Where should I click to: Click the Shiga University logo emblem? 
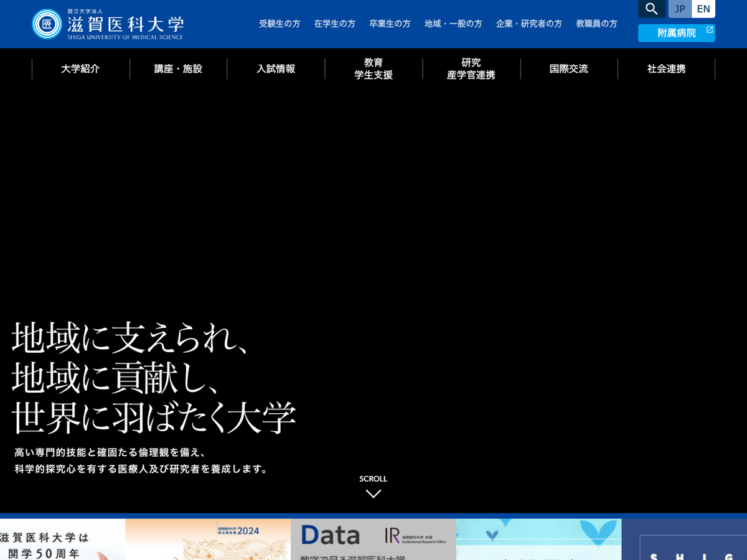click(47, 24)
